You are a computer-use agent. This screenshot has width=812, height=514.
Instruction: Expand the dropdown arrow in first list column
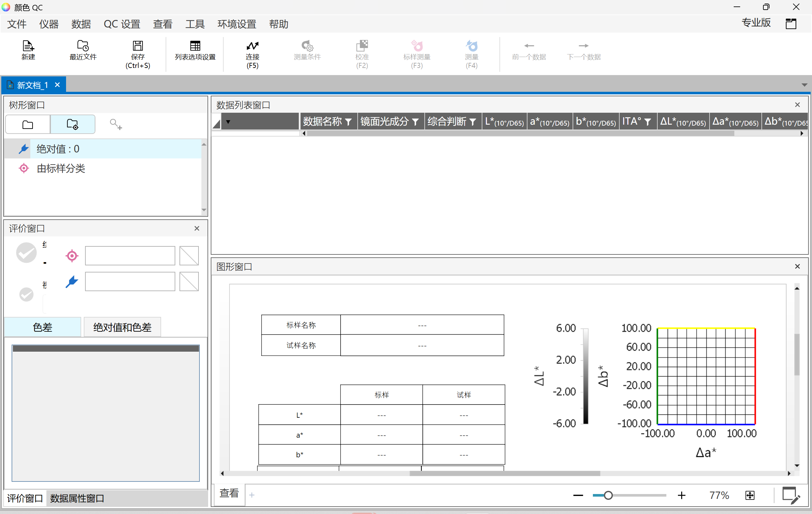pyautogui.click(x=228, y=122)
